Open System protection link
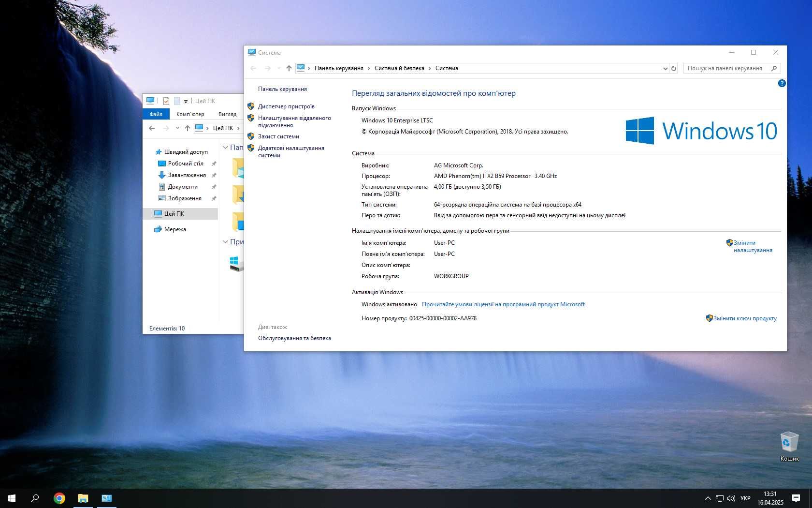Image resolution: width=812 pixels, height=508 pixels. (x=278, y=136)
